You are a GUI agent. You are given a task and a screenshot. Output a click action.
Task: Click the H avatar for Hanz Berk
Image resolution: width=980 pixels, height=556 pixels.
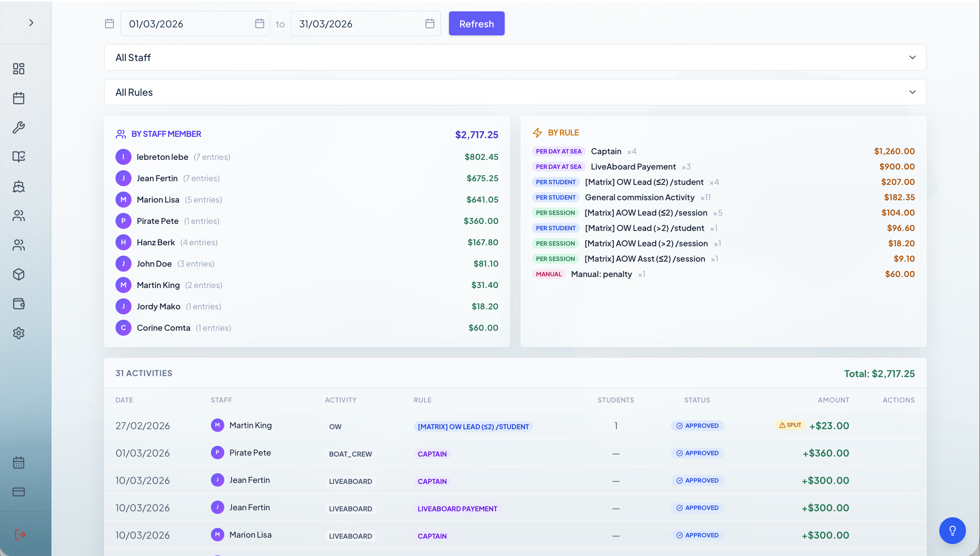tap(124, 243)
